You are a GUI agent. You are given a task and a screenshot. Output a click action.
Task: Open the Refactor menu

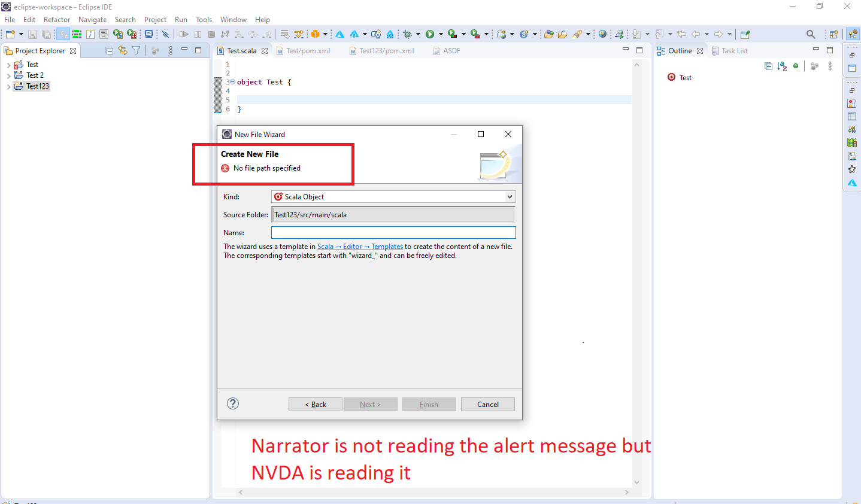pyautogui.click(x=57, y=19)
